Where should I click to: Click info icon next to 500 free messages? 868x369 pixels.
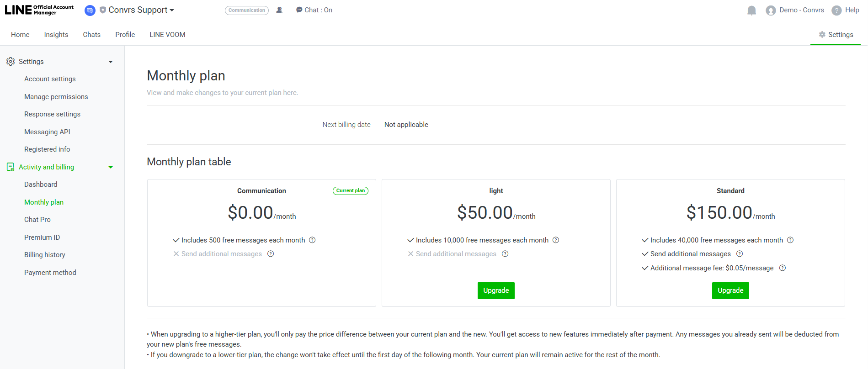(312, 240)
